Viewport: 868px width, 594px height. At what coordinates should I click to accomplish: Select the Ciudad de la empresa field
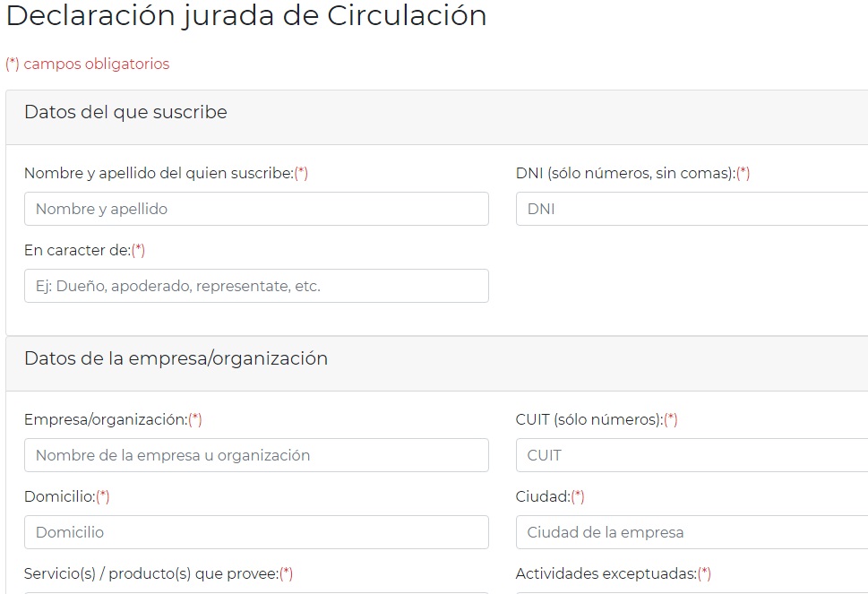click(692, 532)
